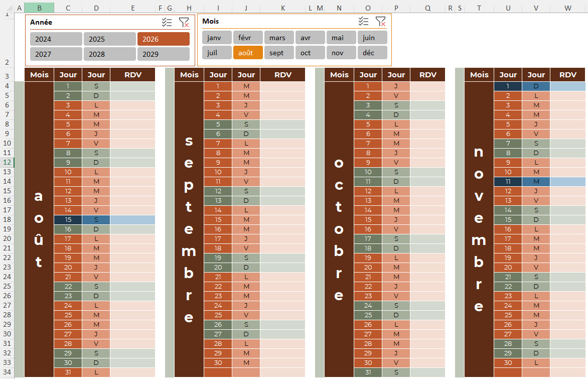Click the août month label cell
588x379 pixels.
point(39,229)
